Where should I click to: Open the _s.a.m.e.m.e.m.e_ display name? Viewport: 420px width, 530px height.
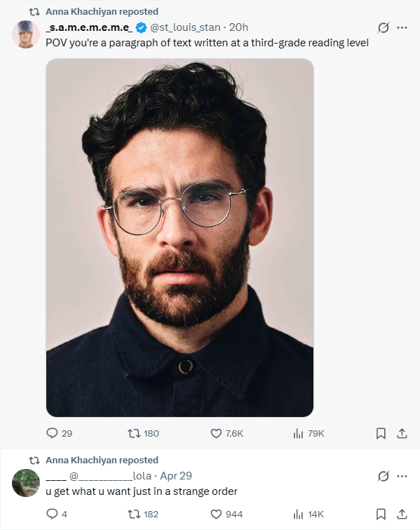tap(90, 27)
